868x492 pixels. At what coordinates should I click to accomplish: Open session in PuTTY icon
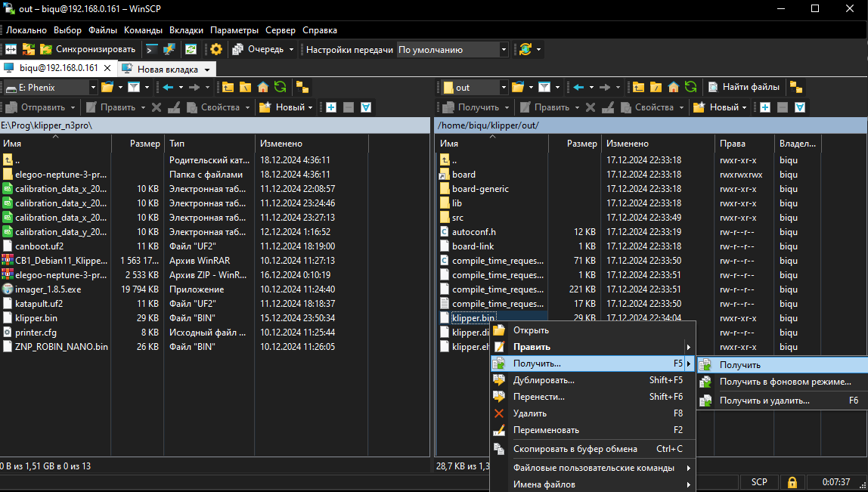point(169,49)
